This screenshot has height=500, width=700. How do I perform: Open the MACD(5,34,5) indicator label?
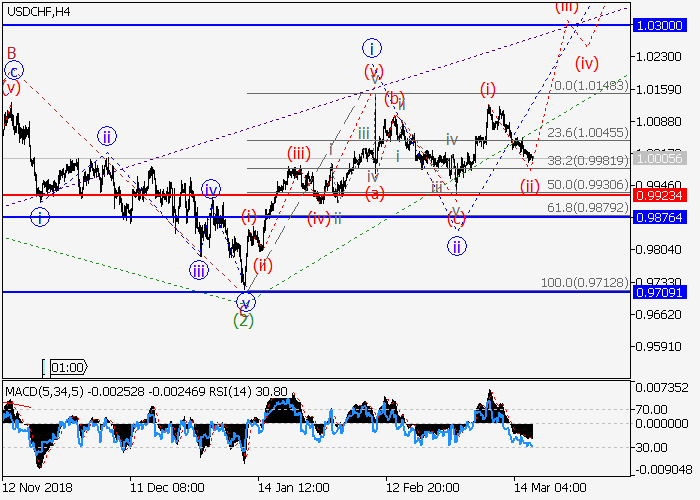click(45, 389)
